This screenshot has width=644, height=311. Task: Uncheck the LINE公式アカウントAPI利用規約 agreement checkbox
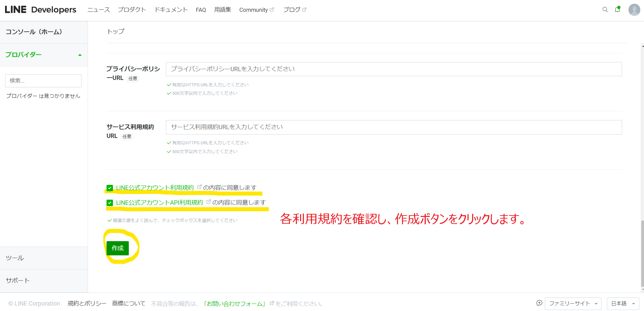click(x=110, y=203)
